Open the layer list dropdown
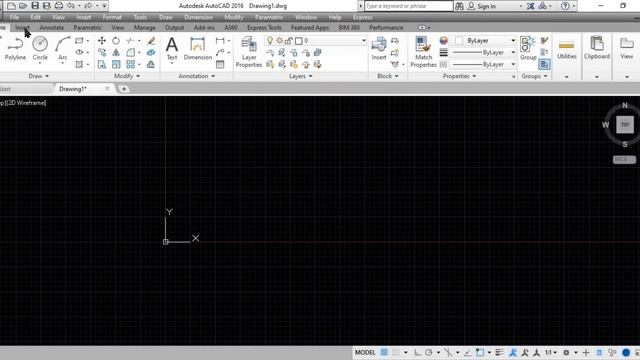640x360 pixels. pyautogui.click(x=364, y=40)
